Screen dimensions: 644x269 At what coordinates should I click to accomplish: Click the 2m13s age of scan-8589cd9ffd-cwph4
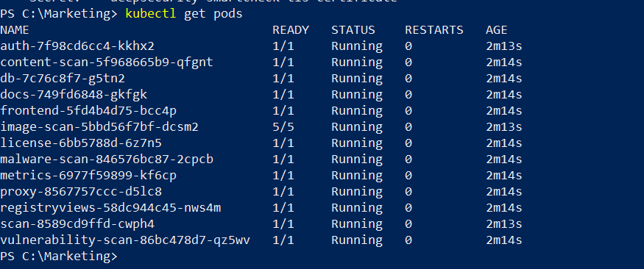[x=504, y=224]
